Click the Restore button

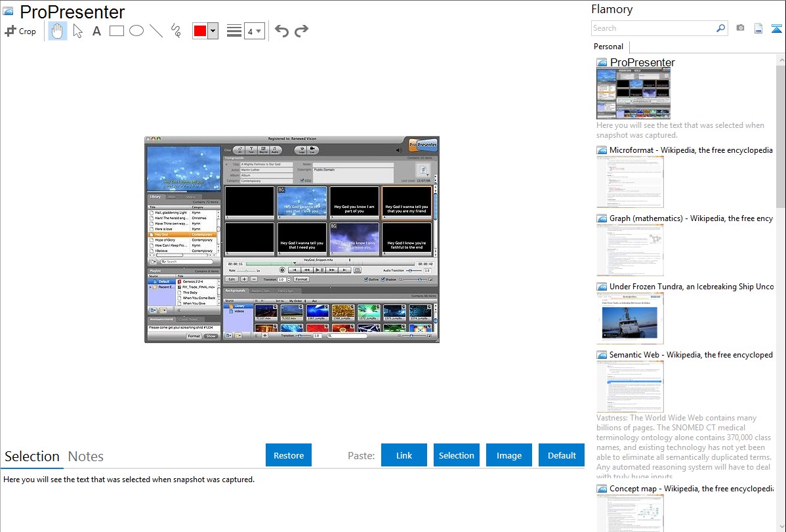click(289, 455)
